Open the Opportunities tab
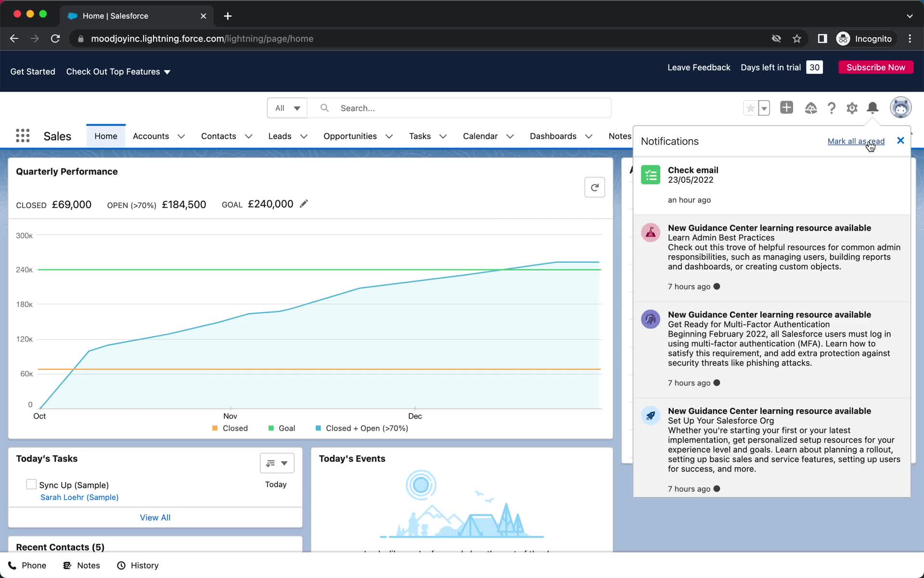The image size is (924, 578). 350,136
